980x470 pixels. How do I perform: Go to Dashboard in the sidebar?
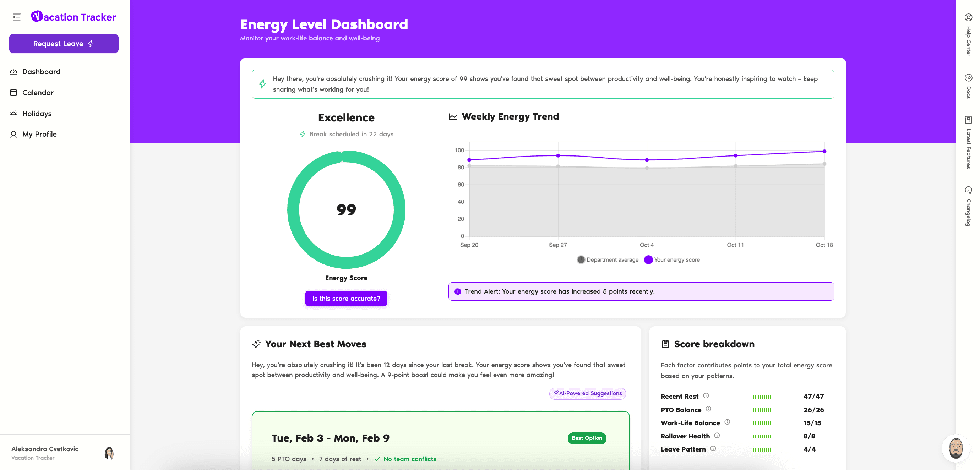point(41,72)
